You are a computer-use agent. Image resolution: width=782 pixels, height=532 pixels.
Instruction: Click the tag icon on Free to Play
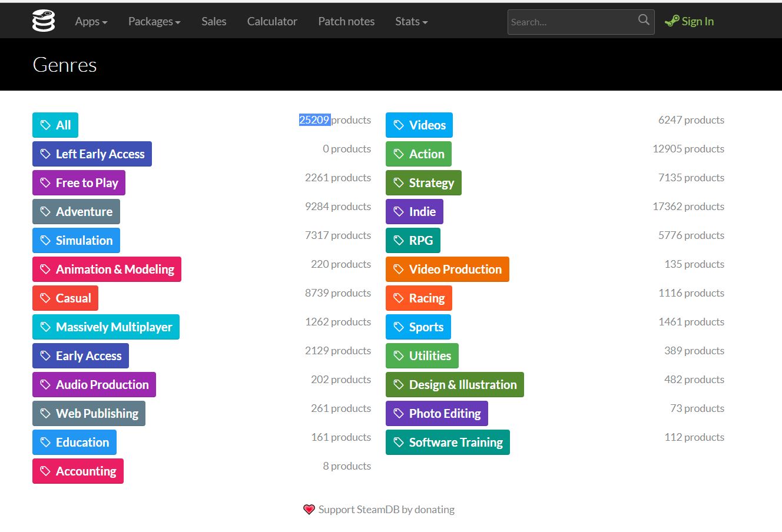coord(45,182)
